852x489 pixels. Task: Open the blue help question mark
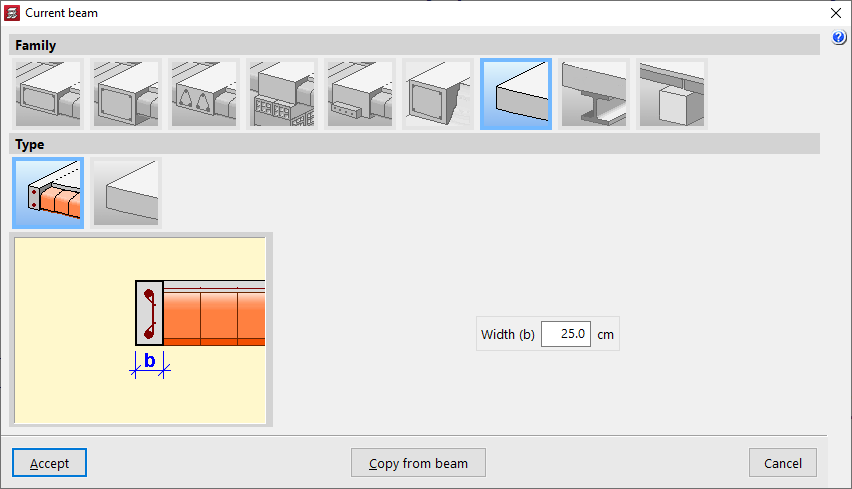839,38
